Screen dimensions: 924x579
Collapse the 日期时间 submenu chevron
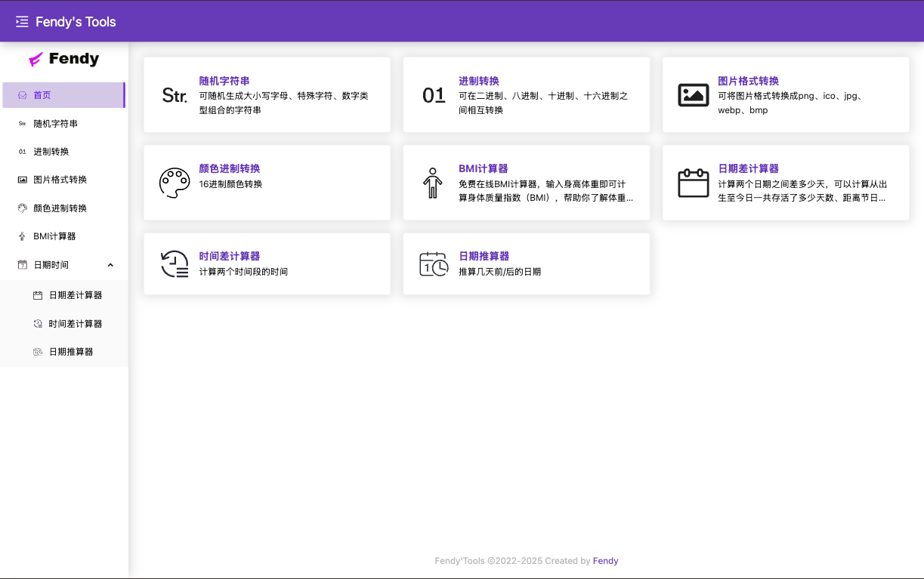point(110,265)
